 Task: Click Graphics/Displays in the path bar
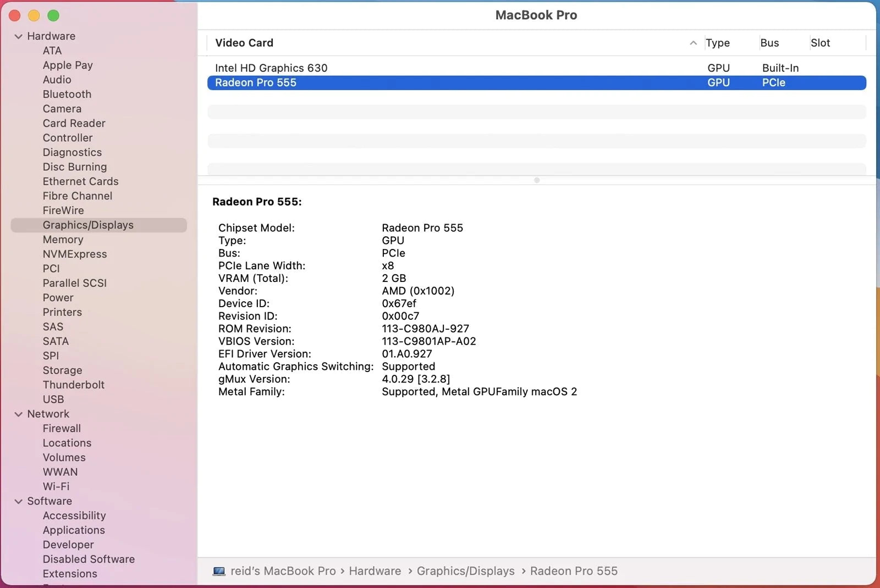[x=465, y=571]
